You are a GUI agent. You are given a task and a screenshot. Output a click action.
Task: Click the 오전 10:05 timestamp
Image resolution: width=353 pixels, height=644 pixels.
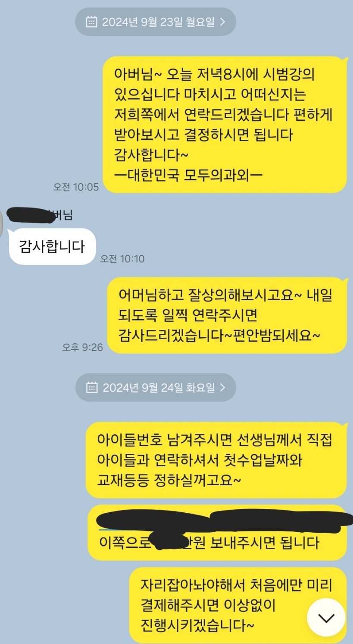[76, 187]
